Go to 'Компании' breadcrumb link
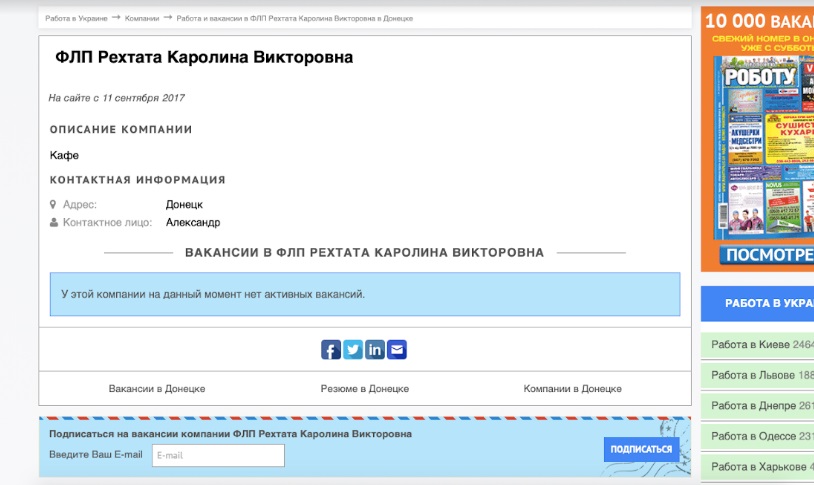Screen dimensions: 814x485 coord(141,19)
